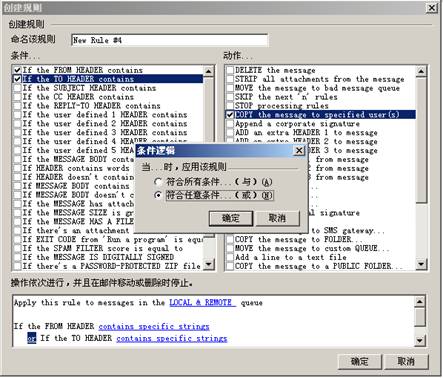Check 'COPY the message to FOLDER...'
Image resolution: width=443 pixels, height=378 pixels.
[x=230, y=240]
